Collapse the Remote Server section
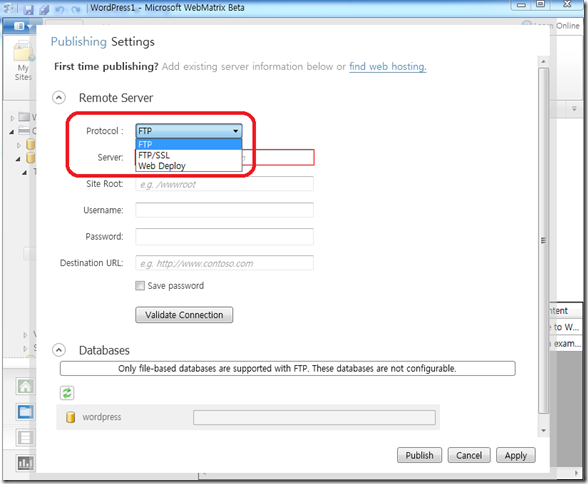Image resolution: width=588 pixels, height=484 pixels. (x=59, y=98)
